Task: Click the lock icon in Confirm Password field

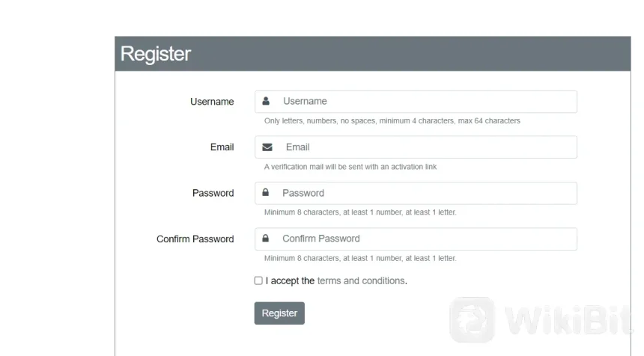Action: pyautogui.click(x=266, y=239)
